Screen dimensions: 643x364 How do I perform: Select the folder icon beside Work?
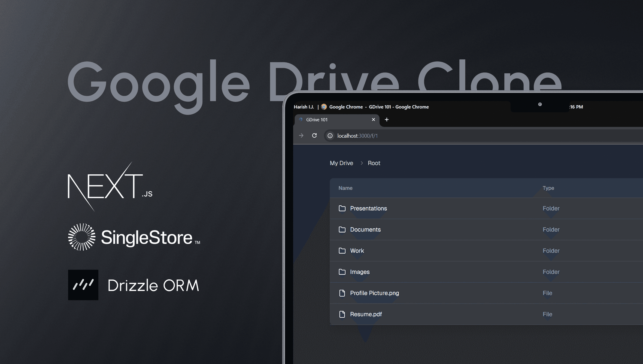point(342,251)
